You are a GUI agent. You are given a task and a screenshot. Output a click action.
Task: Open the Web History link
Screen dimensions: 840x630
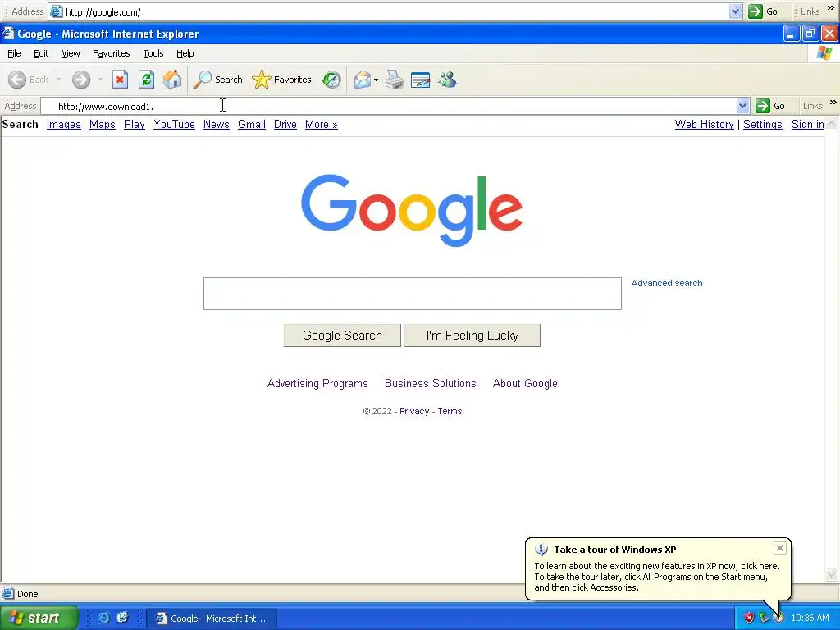pyautogui.click(x=705, y=125)
